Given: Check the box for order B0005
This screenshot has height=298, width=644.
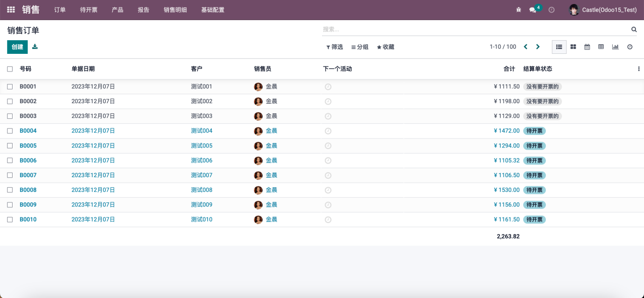Looking at the screenshot, I should click(10, 146).
